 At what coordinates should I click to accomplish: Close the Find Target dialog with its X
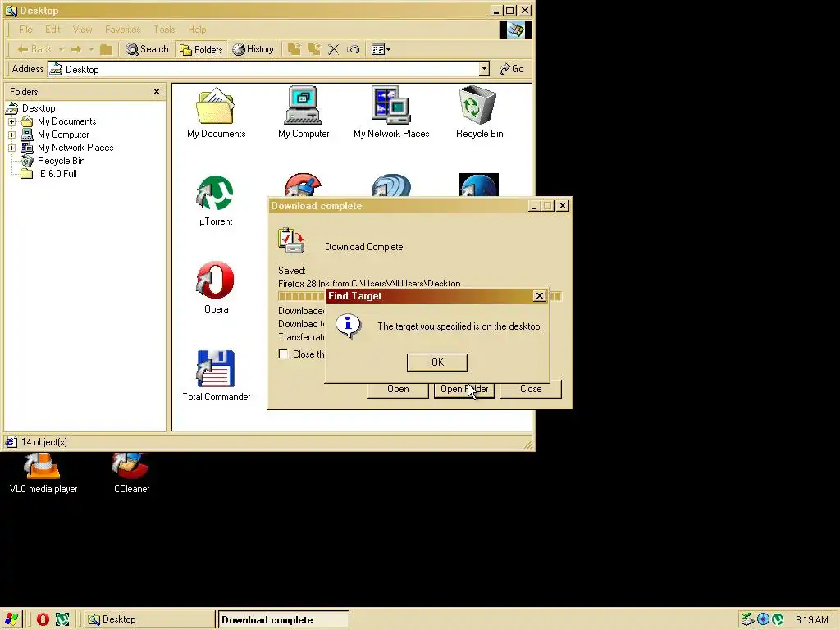(x=540, y=295)
